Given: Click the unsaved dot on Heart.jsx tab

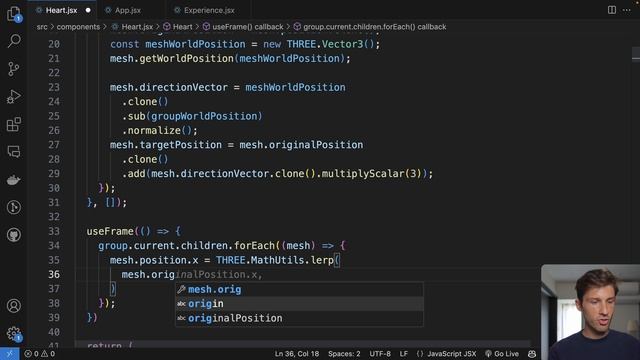Looking at the screenshot, I should [88, 10].
